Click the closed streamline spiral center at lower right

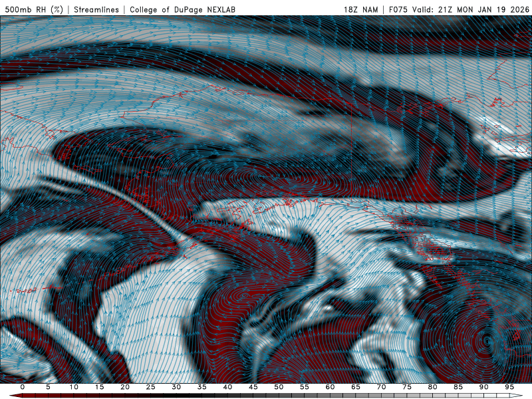(x=487, y=340)
